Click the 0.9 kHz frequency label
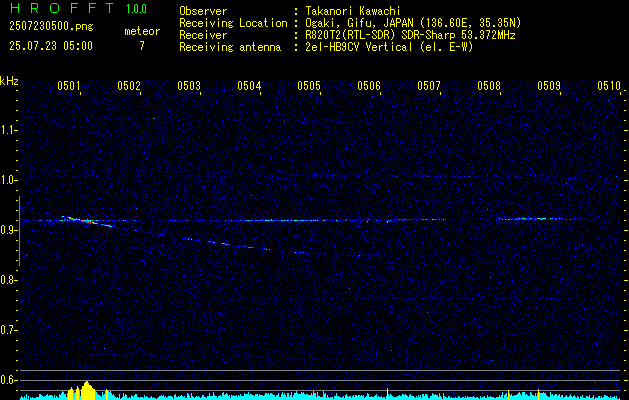This screenshot has width=629, height=400. (8, 230)
